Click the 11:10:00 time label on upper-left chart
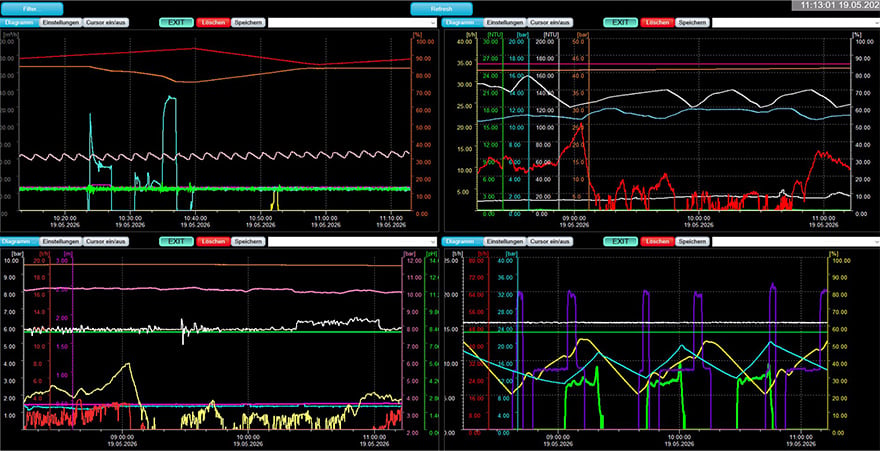This screenshot has height=451, width=880. tap(391, 219)
